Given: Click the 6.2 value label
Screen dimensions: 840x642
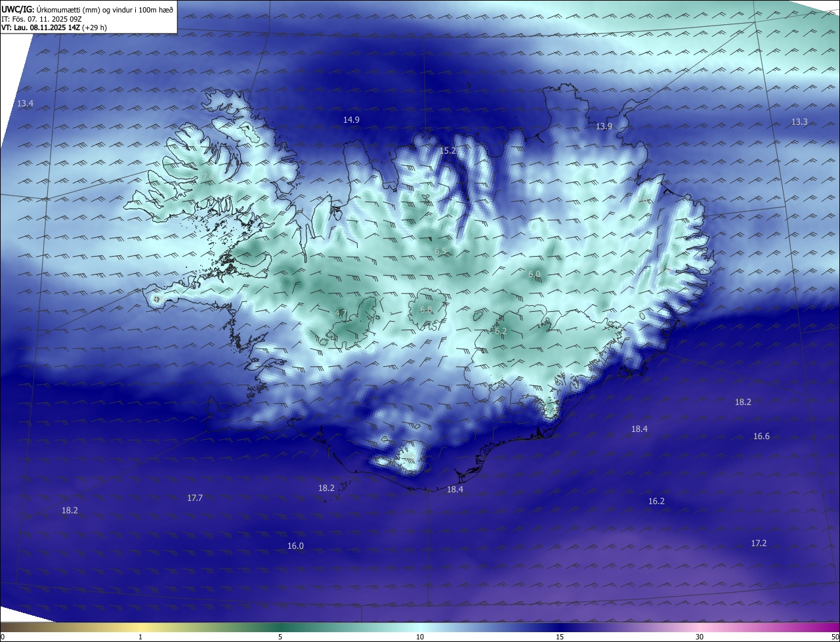Looking at the screenshot, I should tap(501, 331).
